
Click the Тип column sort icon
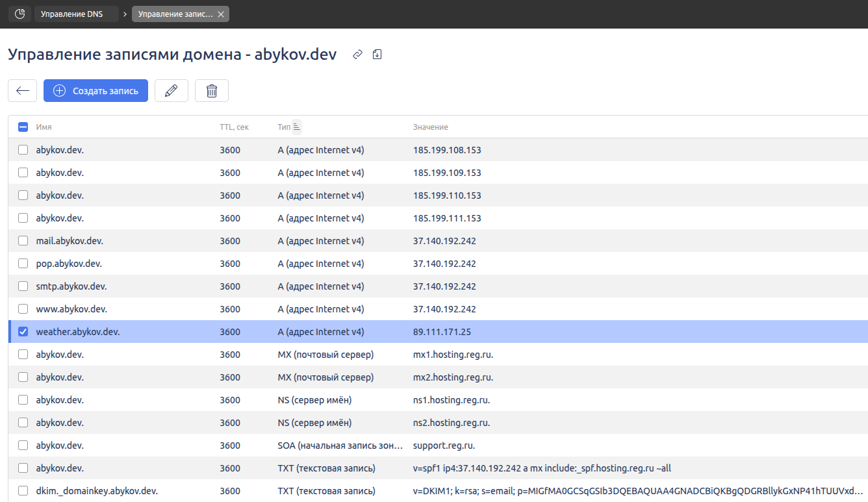coord(297,127)
